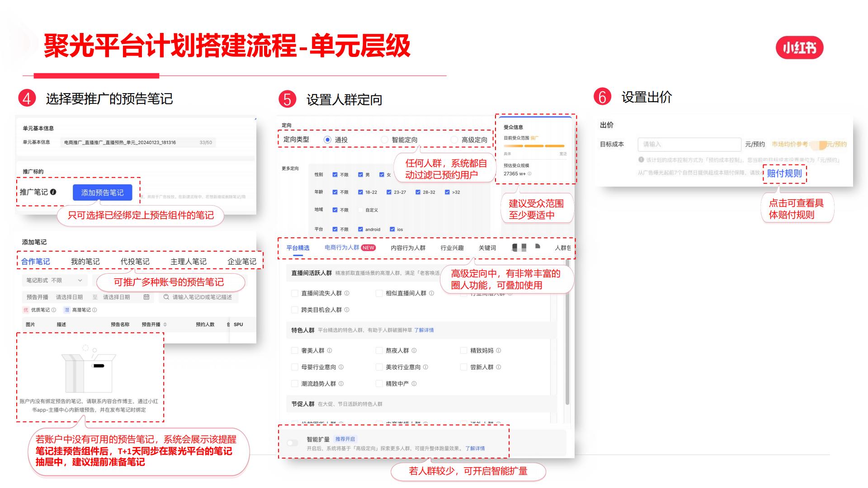Viewport: 868px width, 488px height.
Task: Open the 平台精选 audience tab
Action: click(298, 248)
